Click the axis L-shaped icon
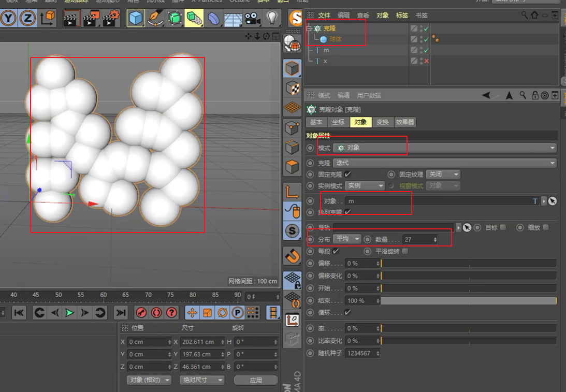Viewport: 566px width, 392px height. pyautogui.click(x=292, y=192)
